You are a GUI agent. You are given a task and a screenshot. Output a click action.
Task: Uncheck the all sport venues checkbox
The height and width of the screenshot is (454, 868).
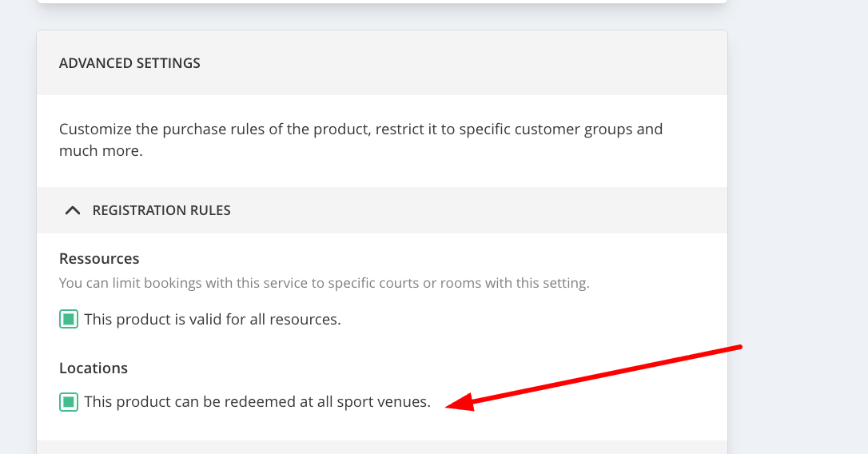click(x=69, y=402)
